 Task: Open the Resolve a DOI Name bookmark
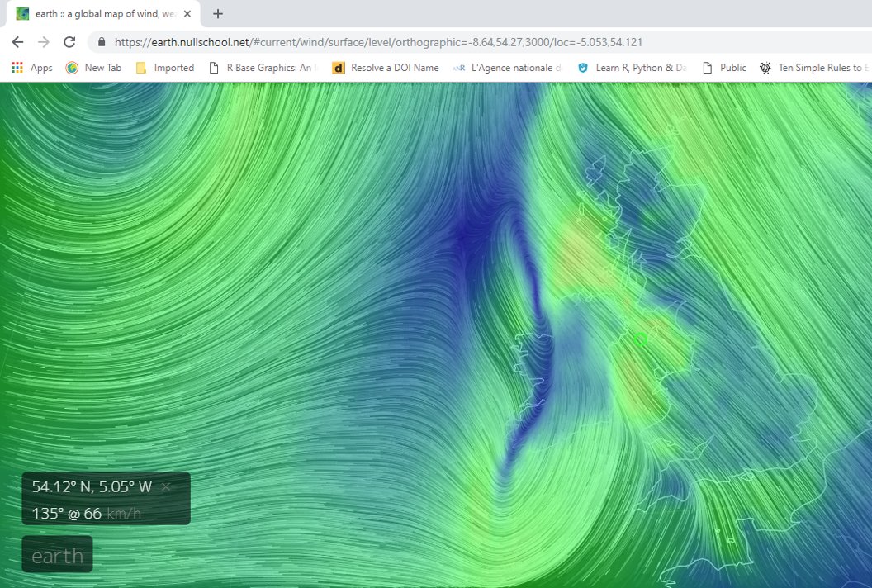(x=386, y=68)
